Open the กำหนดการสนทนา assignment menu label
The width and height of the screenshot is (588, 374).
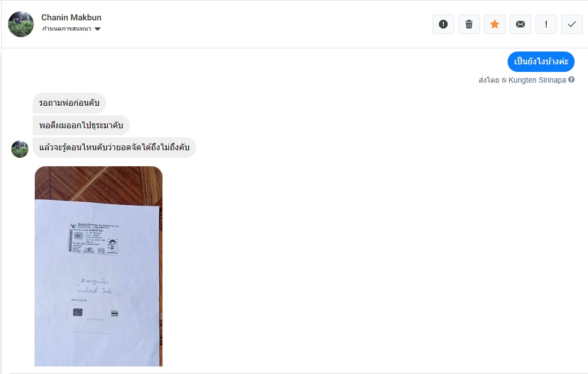tap(67, 29)
